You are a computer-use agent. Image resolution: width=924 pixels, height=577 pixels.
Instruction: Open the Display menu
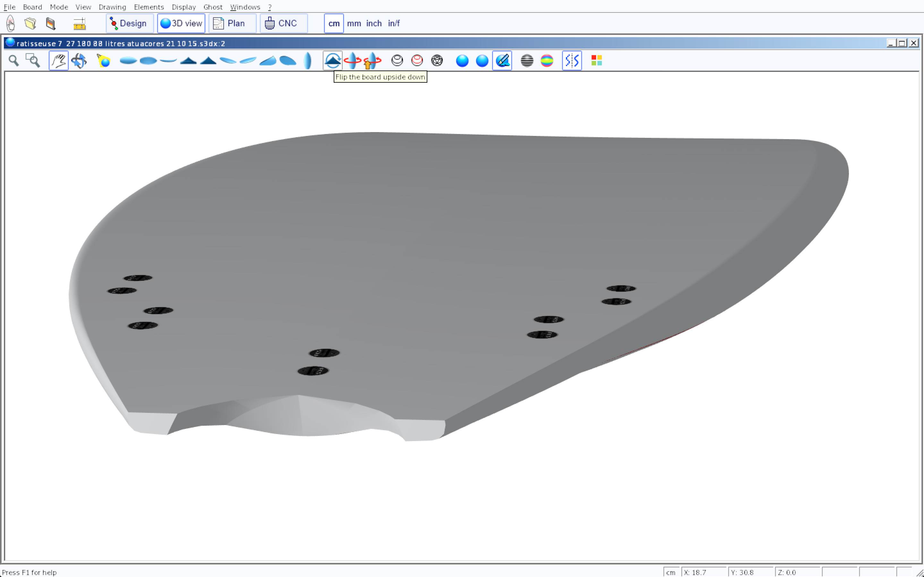(184, 7)
